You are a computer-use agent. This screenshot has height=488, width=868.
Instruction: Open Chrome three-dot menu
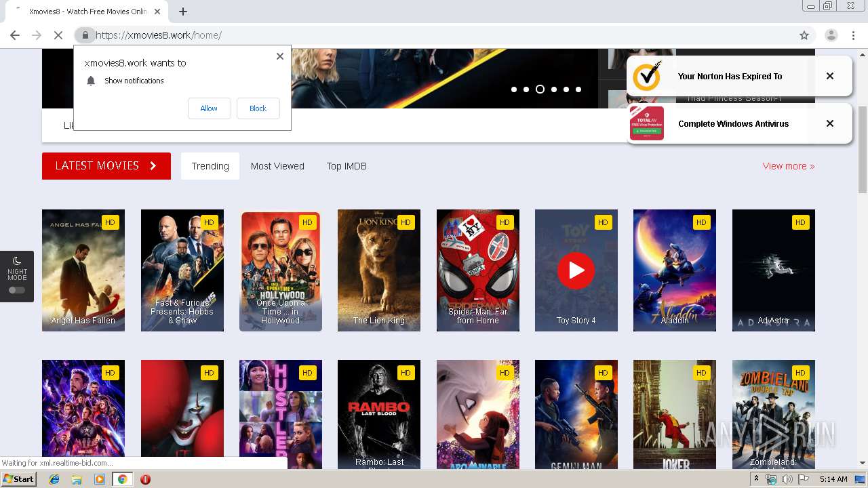click(x=853, y=35)
